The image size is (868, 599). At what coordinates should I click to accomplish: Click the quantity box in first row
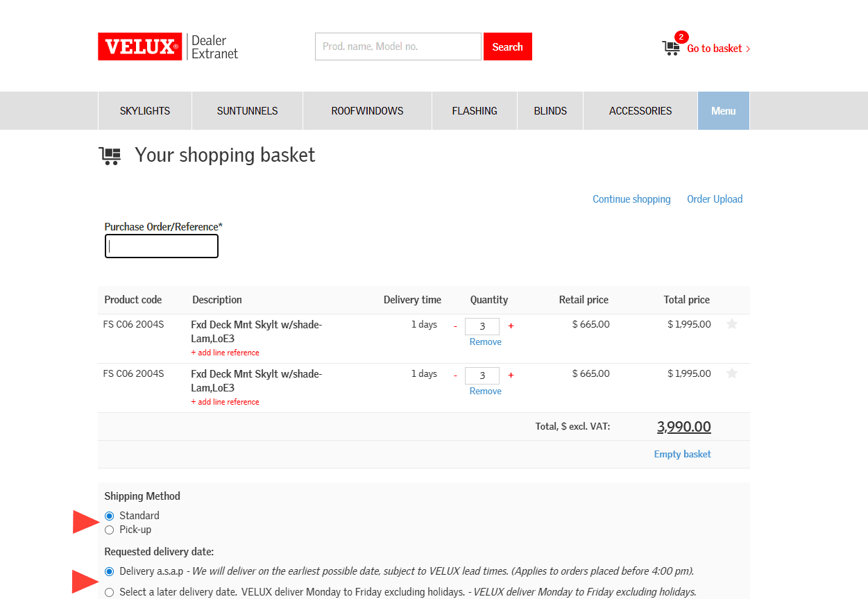click(x=482, y=326)
